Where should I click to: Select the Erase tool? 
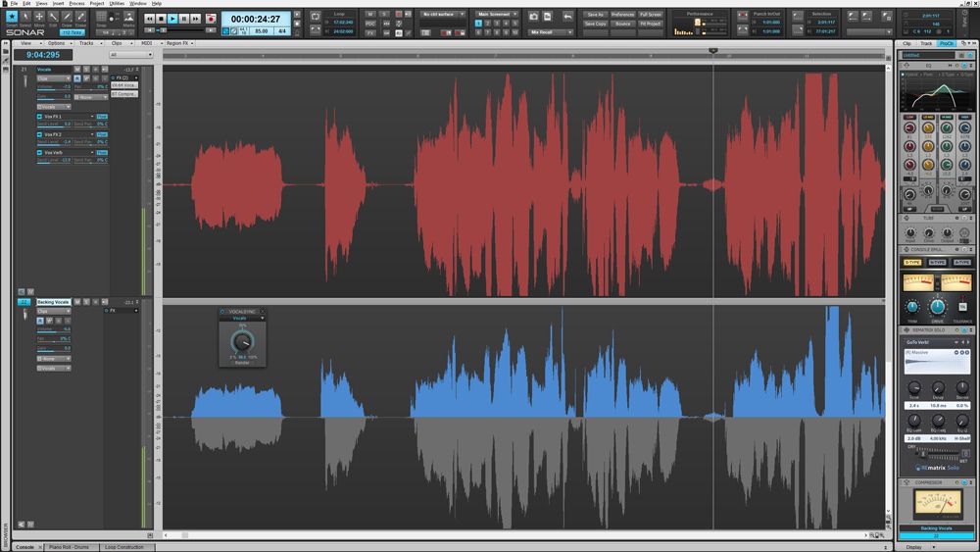pos(80,17)
